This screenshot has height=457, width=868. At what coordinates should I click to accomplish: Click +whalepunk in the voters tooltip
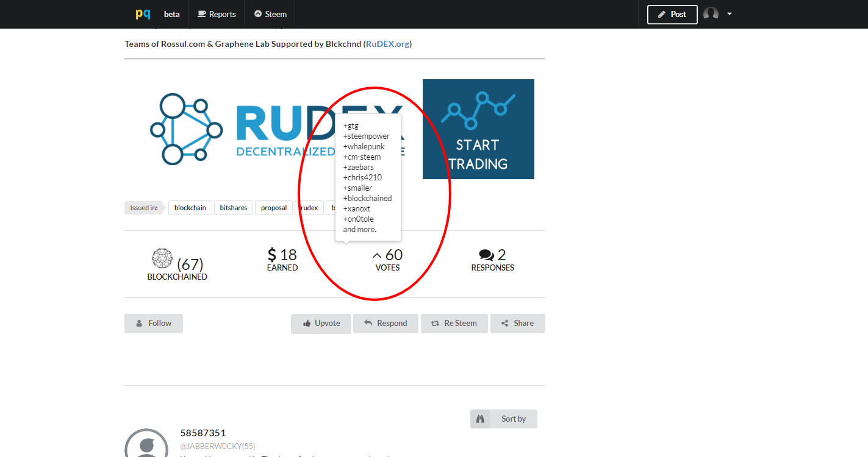click(x=364, y=147)
